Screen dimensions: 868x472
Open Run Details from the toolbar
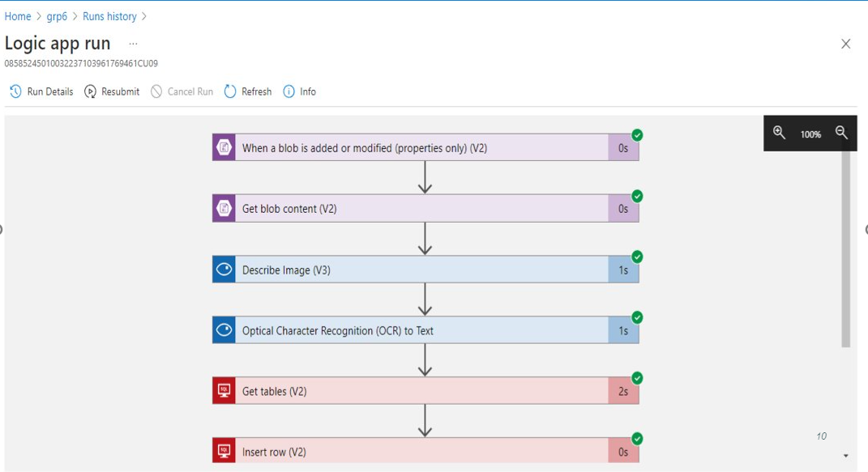pyautogui.click(x=13, y=91)
